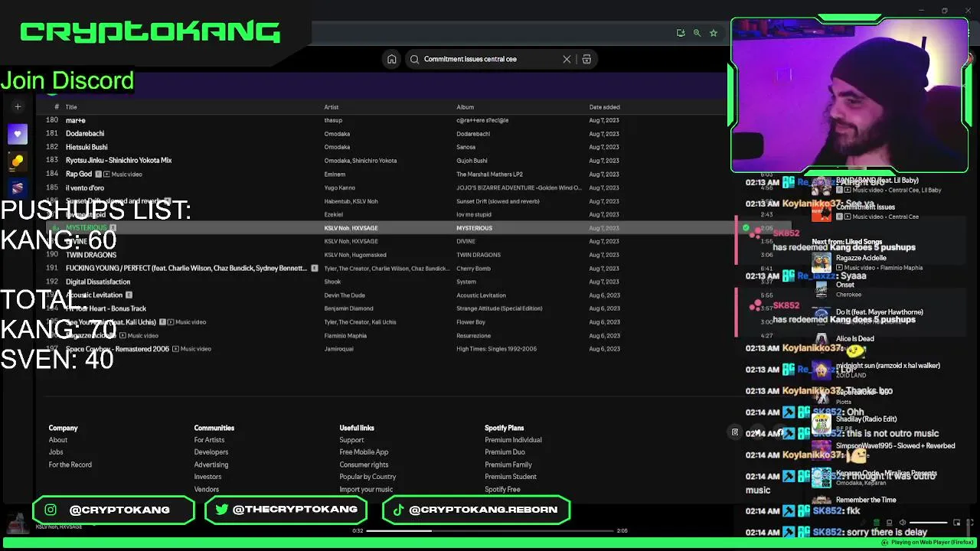Image resolution: width=980 pixels, height=551 pixels.
Task: Open the browser zoom magnifier icon
Action: [697, 33]
